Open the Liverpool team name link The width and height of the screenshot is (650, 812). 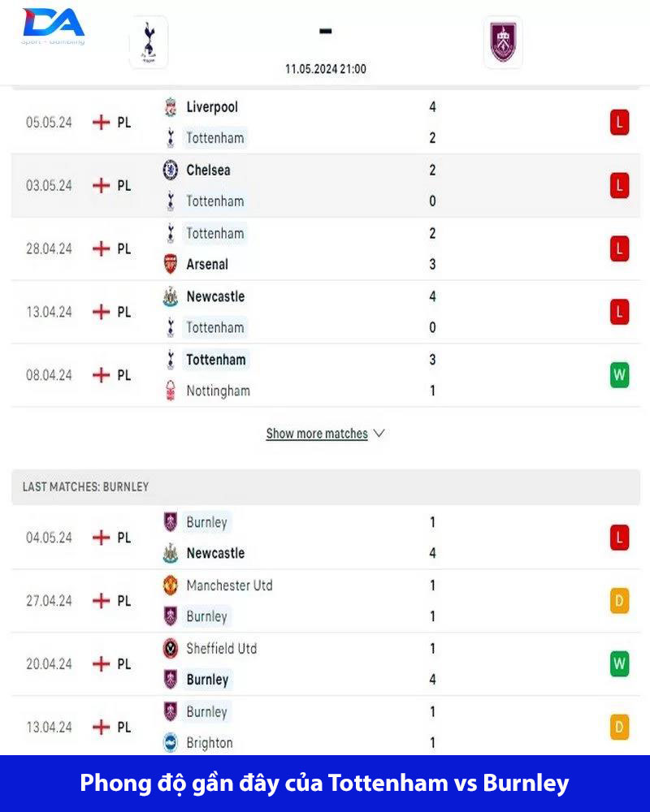click(212, 107)
